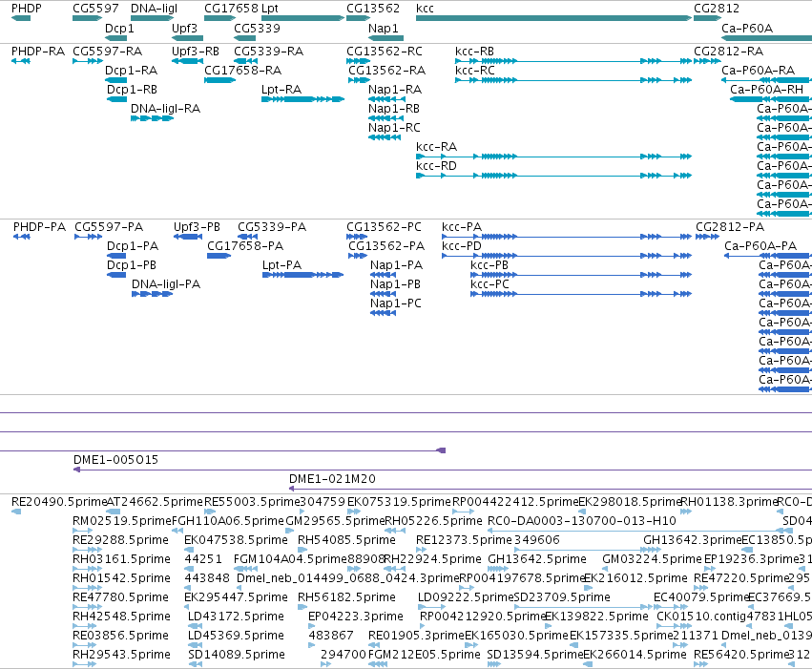Select the CG17658-PA protein
This screenshot has width=812, height=669.
tap(219, 256)
